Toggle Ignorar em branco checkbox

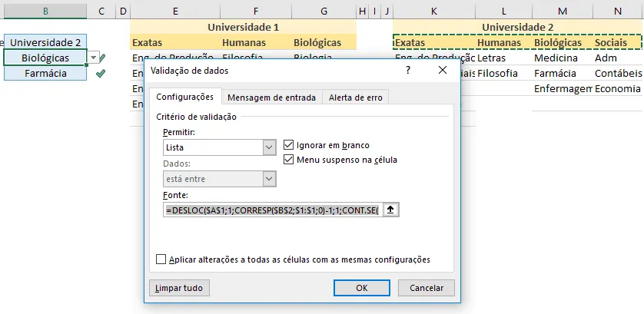289,145
